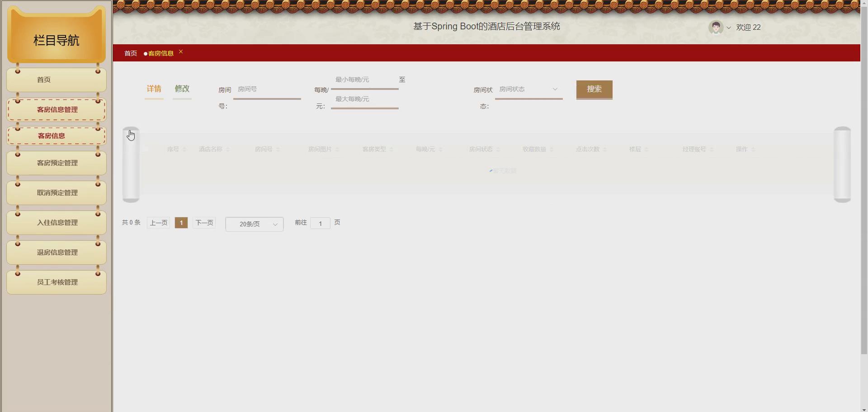Sort the 点击次数 column
868x412 pixels.
[x=604, y=149]
